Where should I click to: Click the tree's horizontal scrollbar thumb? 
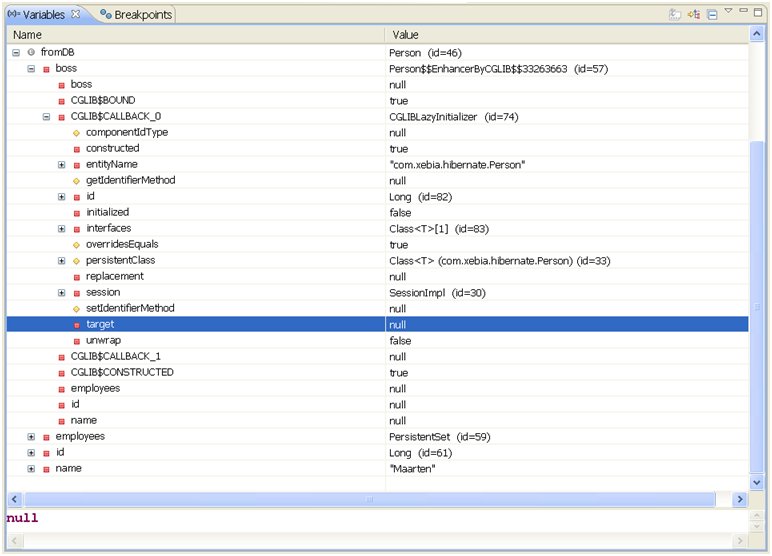click(x=370, y=499)
